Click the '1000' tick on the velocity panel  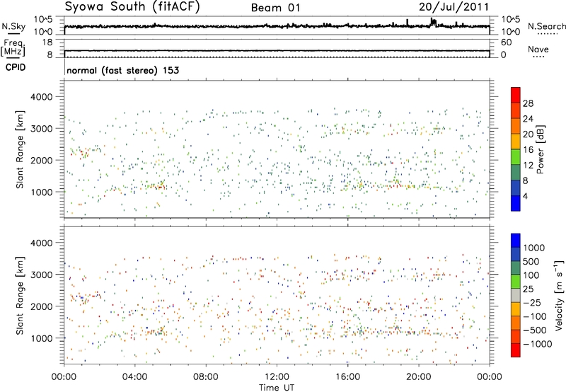[x=42, y=338]
